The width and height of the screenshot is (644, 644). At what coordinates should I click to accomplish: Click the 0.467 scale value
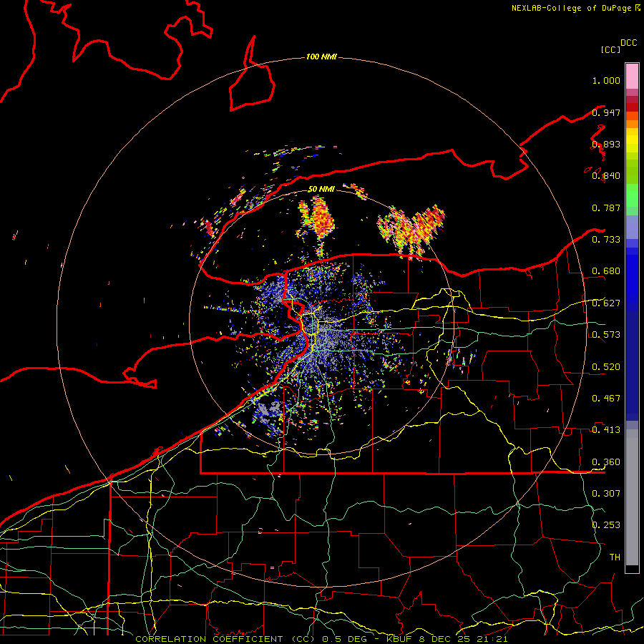tap(606, 399)
